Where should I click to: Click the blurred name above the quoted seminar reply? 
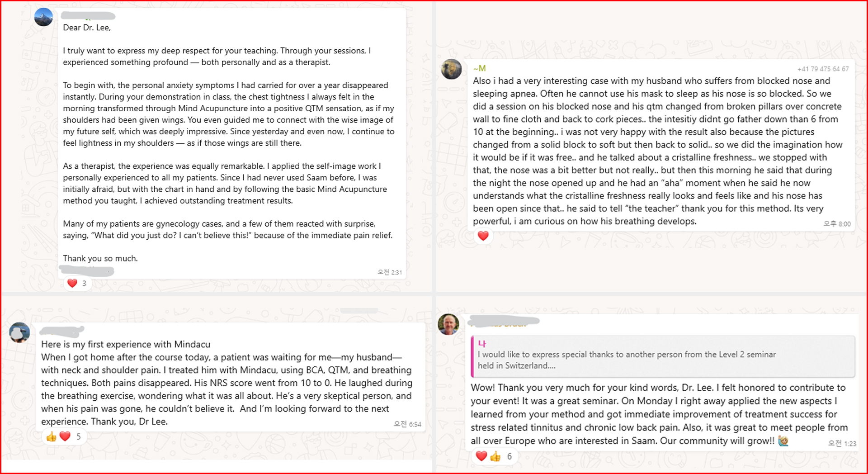click(x=505, y=322)
